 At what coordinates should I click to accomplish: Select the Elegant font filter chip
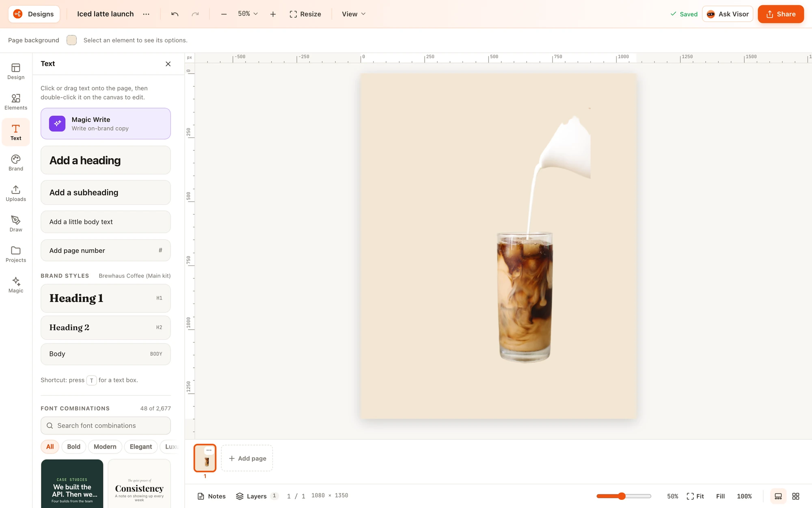141,447
